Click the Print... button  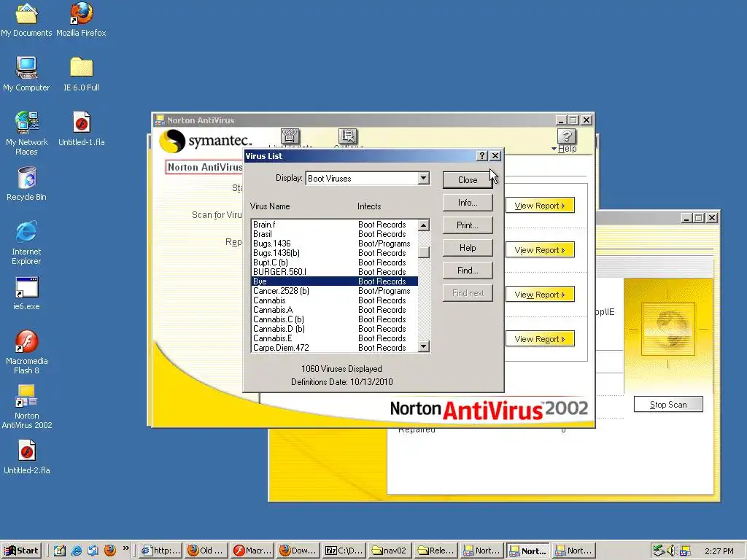468,225
